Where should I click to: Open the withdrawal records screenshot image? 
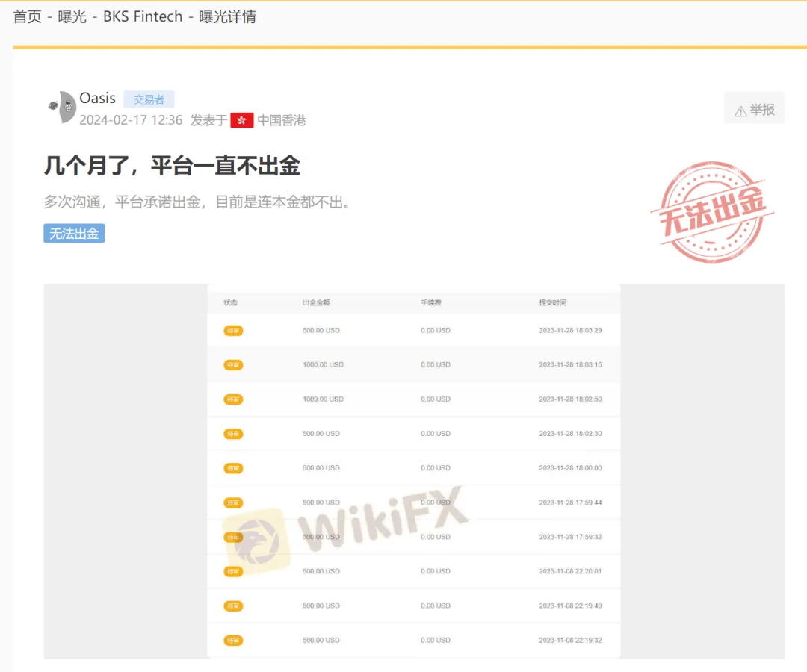[x=414, y=471]
